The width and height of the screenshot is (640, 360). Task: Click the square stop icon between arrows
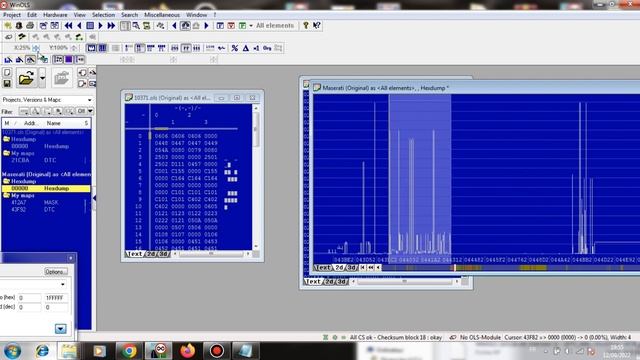tap(90, 25)
